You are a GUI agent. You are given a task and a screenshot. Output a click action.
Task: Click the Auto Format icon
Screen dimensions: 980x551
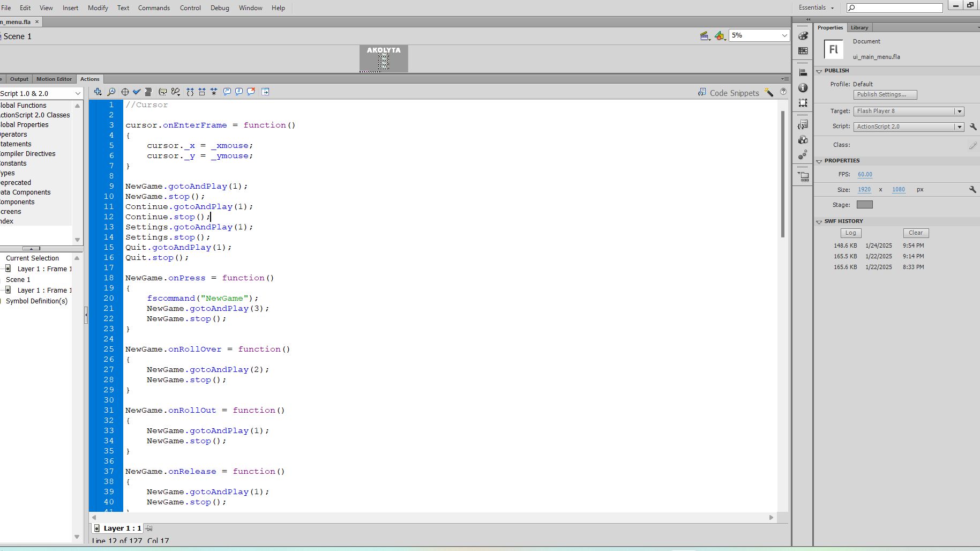click(148, 92)
